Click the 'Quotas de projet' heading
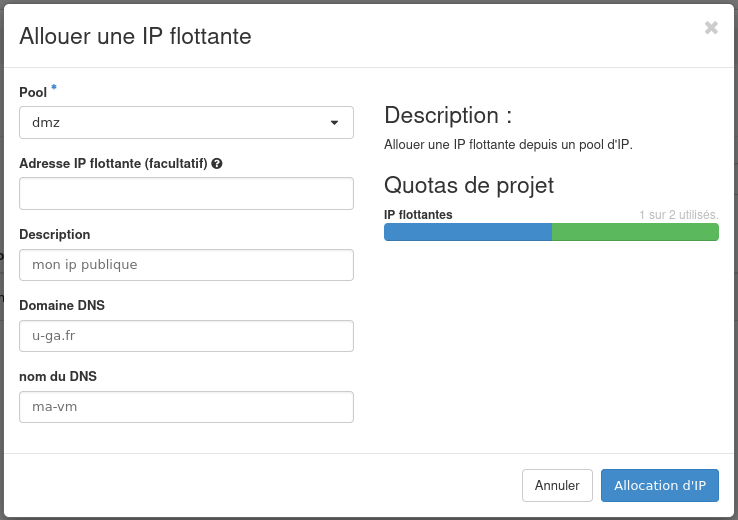This screenshot has height=520, width=738. 469,185
